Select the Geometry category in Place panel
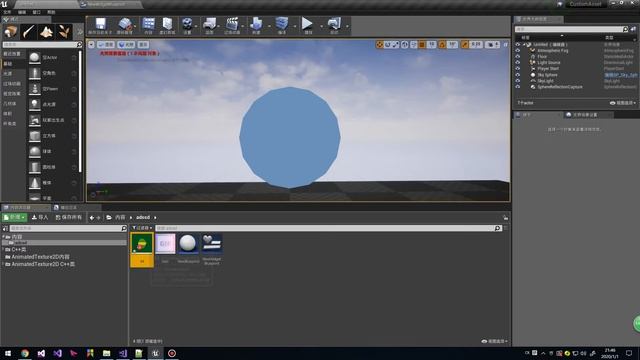640x360 pixels. 8,104
